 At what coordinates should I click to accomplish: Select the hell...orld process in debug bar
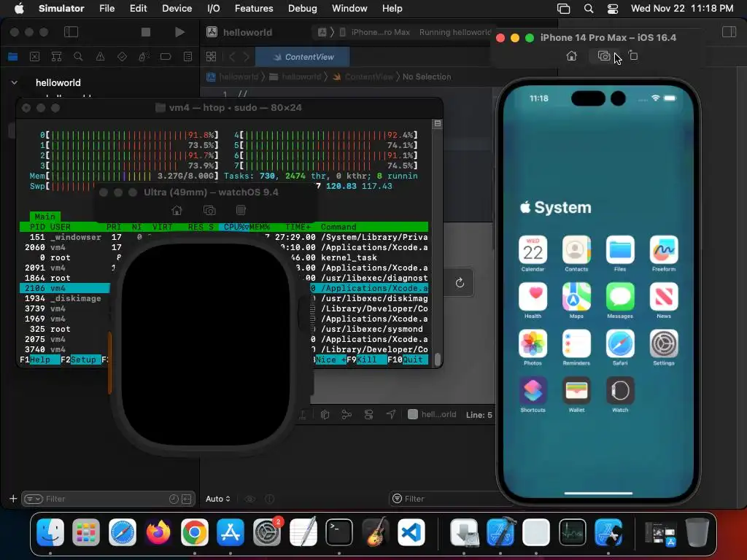click(x=432, y=414)
